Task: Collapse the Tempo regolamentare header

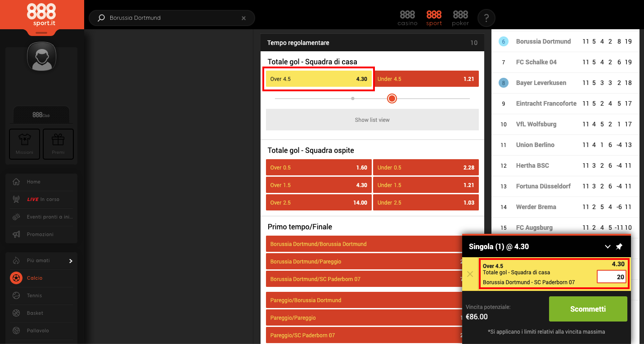Action: click(x=372, y=43)
